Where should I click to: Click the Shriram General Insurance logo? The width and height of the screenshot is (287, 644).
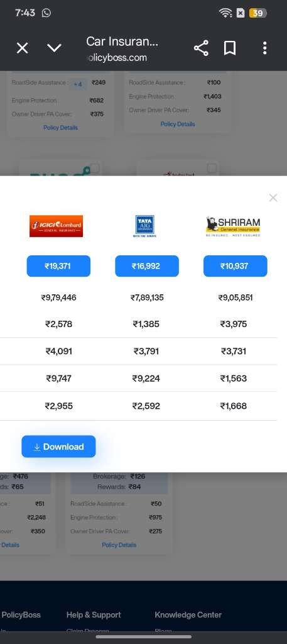pyautogui.click(x=233, y=226)
